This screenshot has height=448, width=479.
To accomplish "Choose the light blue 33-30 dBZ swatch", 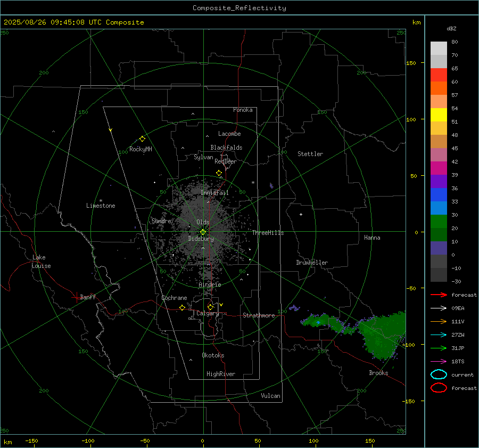I will (x=439, y=208).
